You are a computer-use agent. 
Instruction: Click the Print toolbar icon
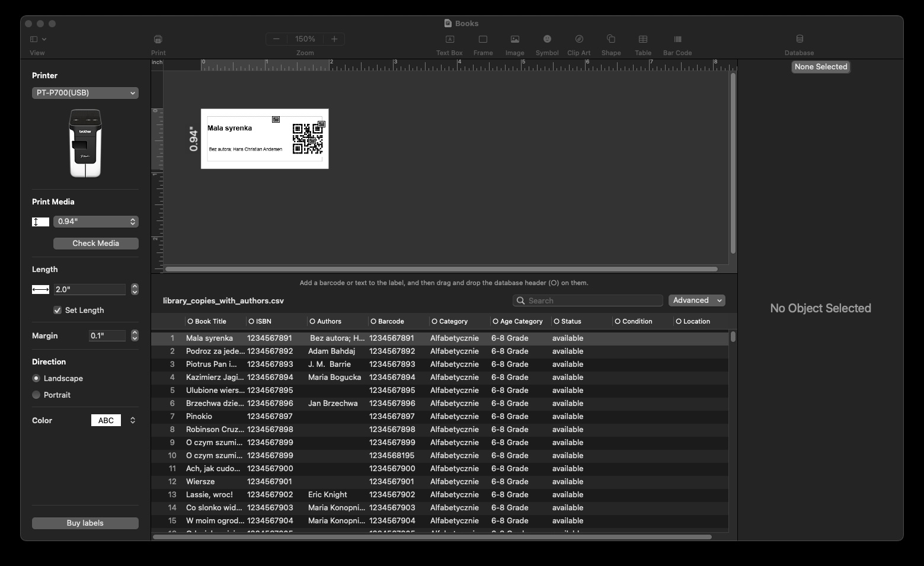158,39
